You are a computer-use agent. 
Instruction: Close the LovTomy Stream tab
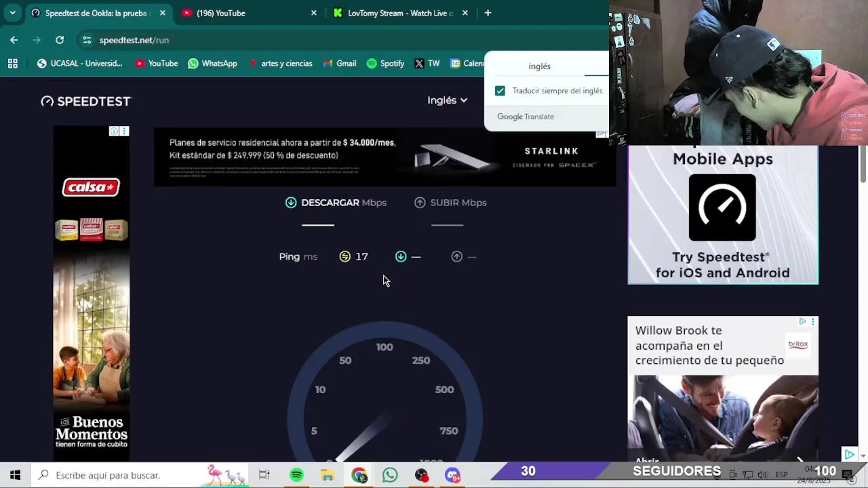click(465, 13)
